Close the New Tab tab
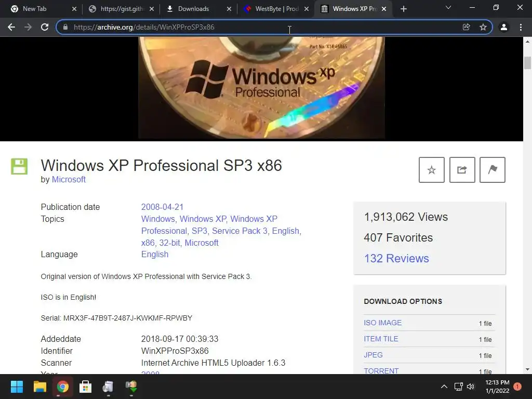Image resolution: width=532 pixels, height=399 pixels. pyautogui.click(x=74, y=9)
